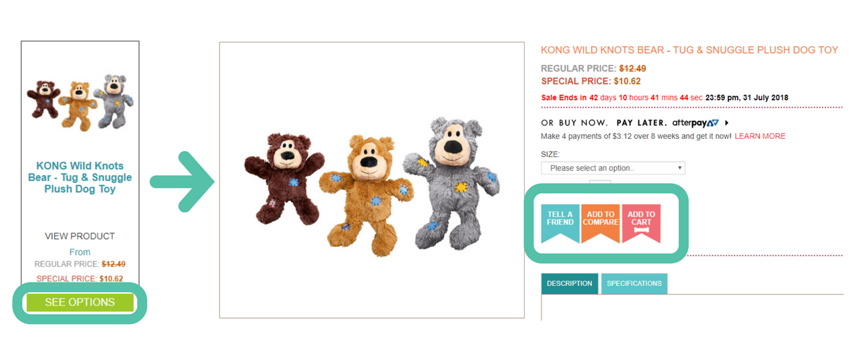This screenshot has width=868, height=350.
Task: Click the partly hidden quantity box below the SIZE dropdown
Action: (600, 182)
